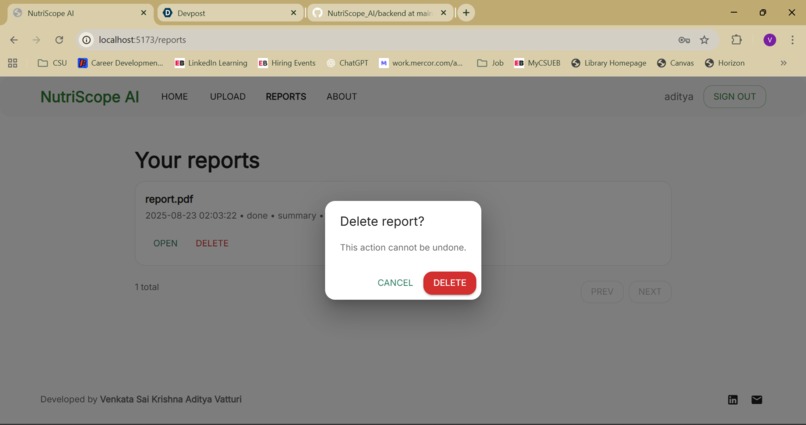Screen dimensions: 806x425
Task: Click the Your reports heading
Action: 197,161
